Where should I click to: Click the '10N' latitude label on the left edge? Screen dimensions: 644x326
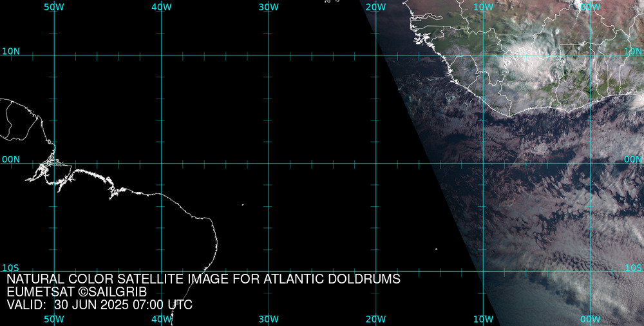[11, 52]
